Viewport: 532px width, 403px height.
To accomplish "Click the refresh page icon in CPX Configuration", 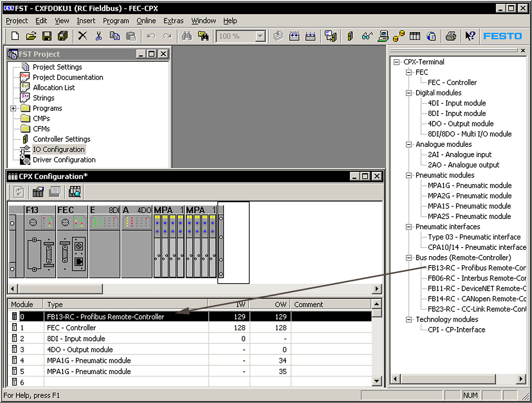I will [x=19, y=192].
